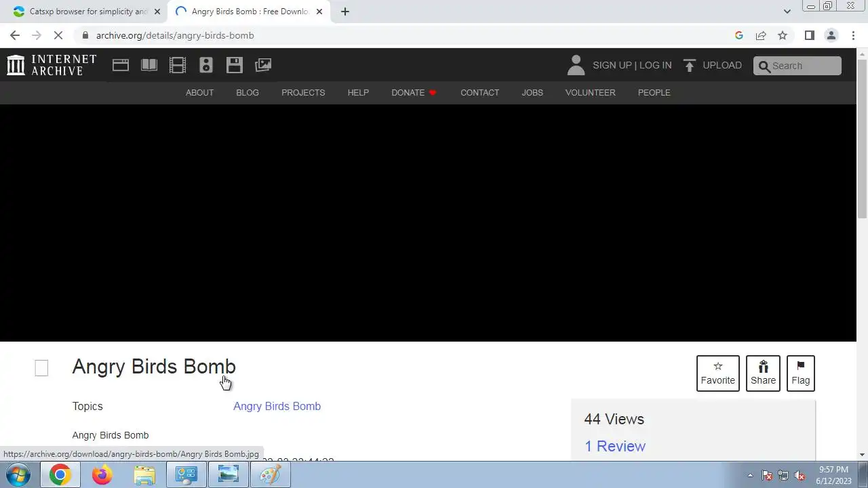Viewport: 868px width, 488px height.
Task: Open the JOBS menu item
Action: click(532, 92)
